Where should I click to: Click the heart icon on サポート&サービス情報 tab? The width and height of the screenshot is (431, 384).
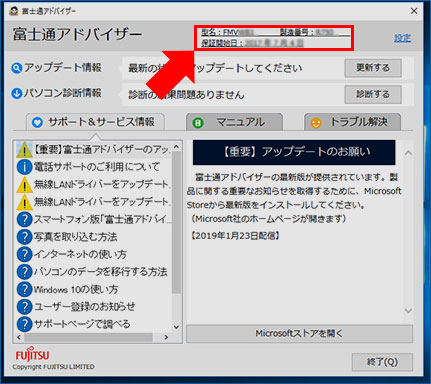point(37,122)
